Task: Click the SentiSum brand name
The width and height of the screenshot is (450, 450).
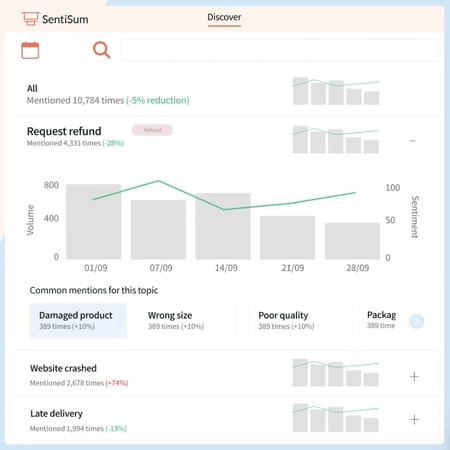Action: point(65,19)
